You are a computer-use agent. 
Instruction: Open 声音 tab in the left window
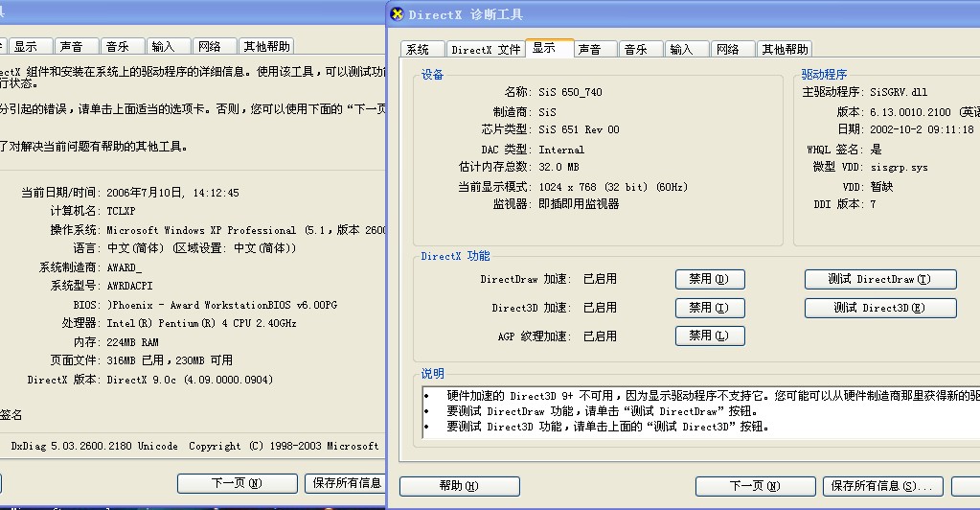point(77,46)
